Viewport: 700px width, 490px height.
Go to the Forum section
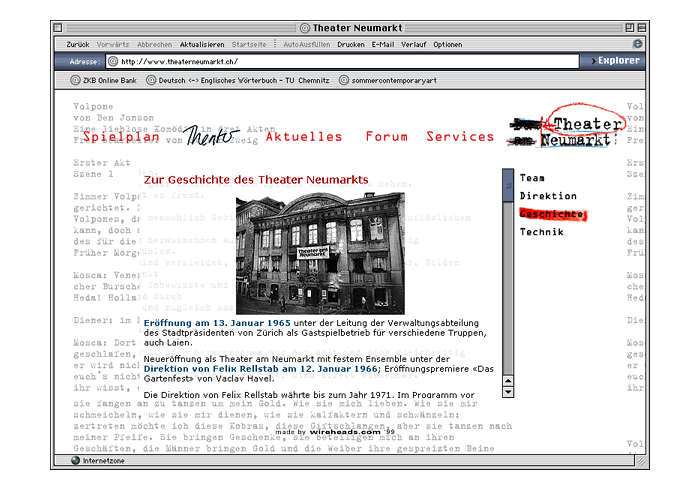[x=386, y=137]
